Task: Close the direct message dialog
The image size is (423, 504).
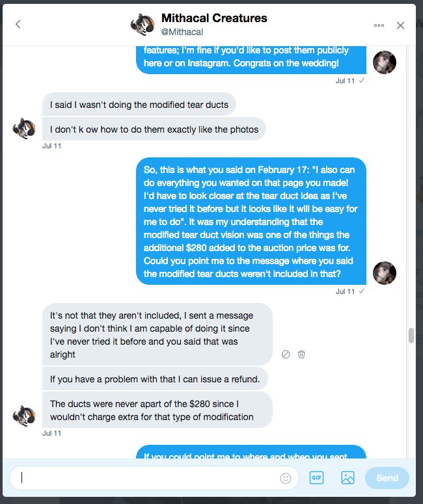Action: point(401,25)
